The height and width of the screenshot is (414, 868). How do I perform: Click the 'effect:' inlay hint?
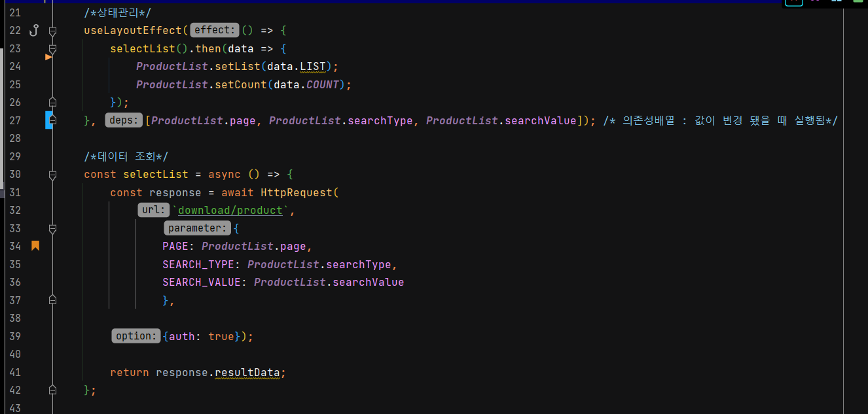214,30
